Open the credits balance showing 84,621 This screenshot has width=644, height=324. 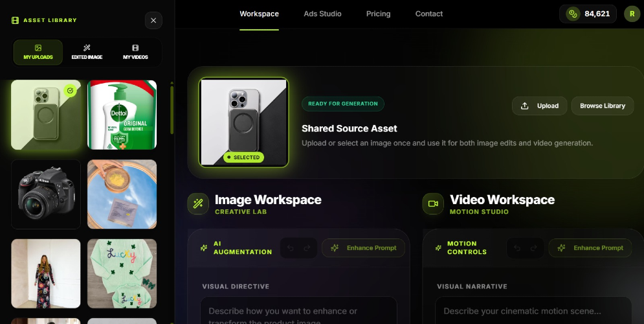coord(588,14)
